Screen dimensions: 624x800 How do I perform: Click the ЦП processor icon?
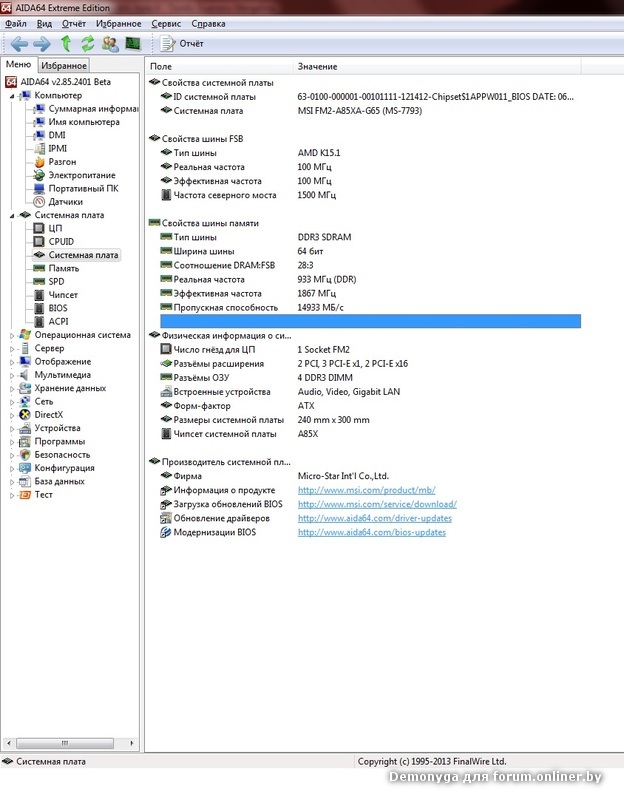(39, 228)
